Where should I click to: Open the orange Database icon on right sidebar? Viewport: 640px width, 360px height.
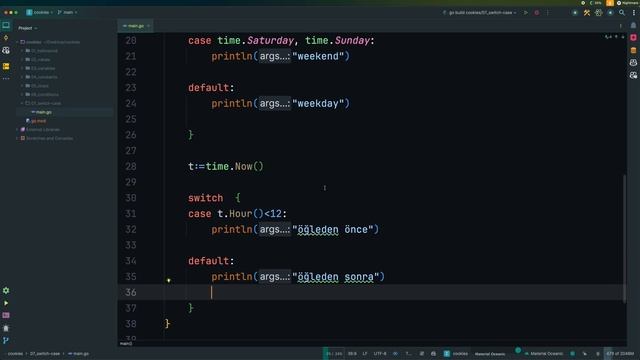(x=633, y=50)
